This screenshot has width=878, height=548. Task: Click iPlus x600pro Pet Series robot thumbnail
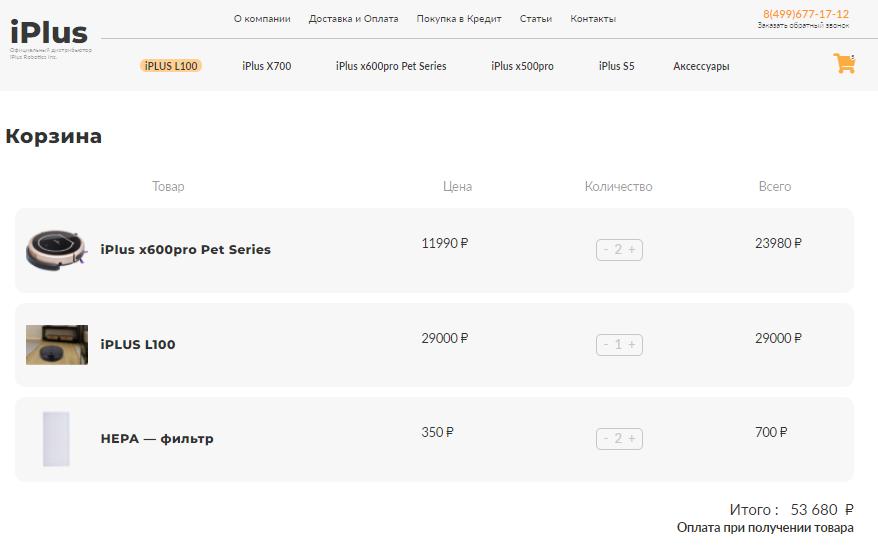(x=57, y=250)
